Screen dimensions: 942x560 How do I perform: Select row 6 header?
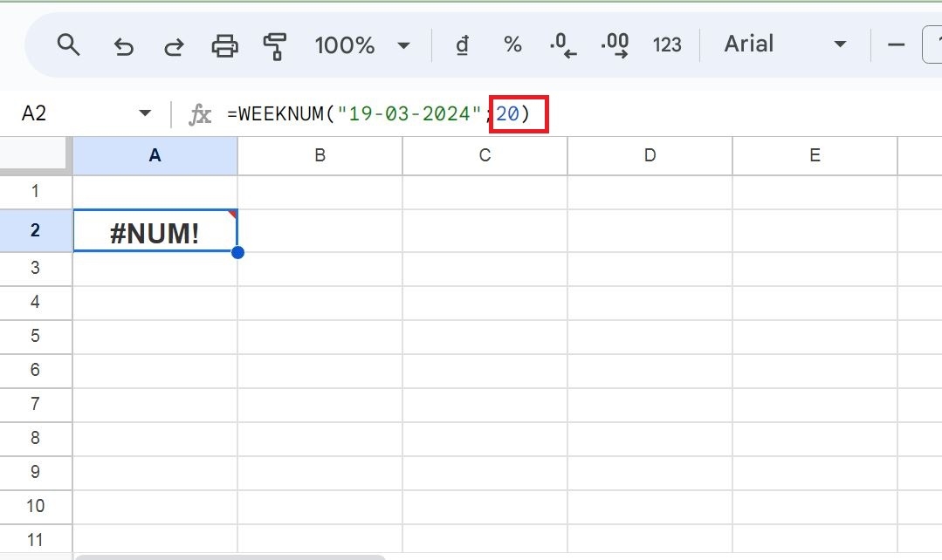[x=36, y=371]
